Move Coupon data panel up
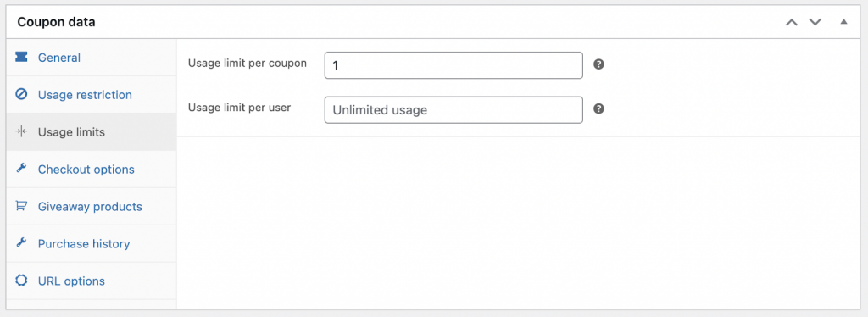 coord(792,22)
